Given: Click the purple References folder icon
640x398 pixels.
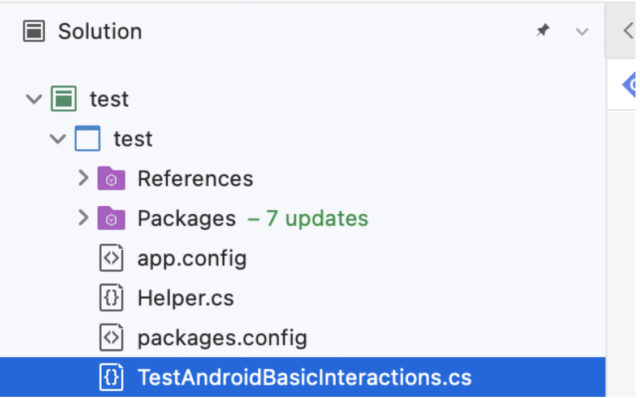Looking at the screenshot, I should click(x=111, y=178).
